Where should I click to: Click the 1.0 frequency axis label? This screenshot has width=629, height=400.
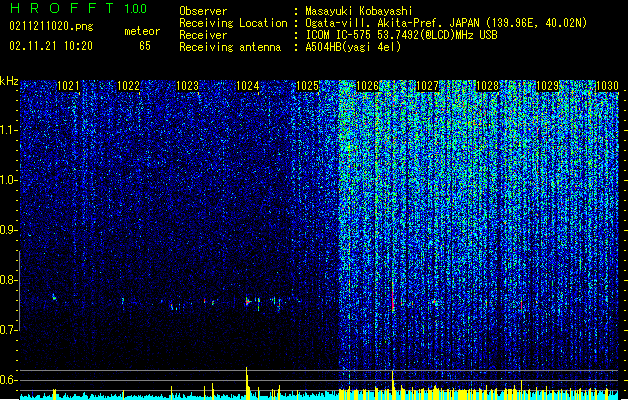tap(8, 180)
